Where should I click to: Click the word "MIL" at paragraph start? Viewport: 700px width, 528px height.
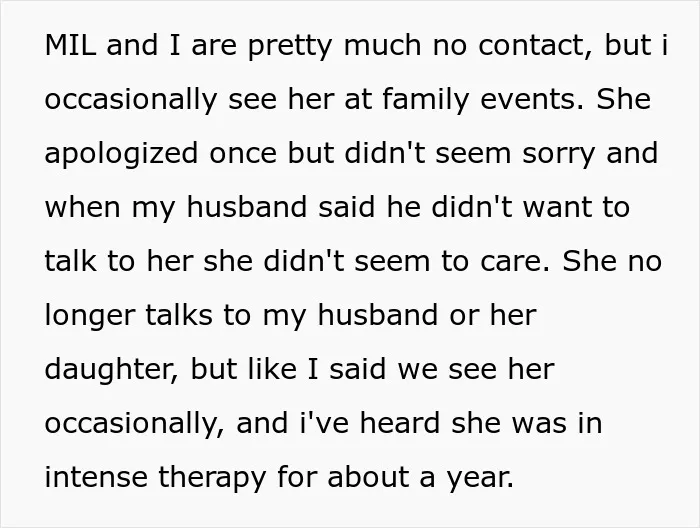[71, 45]
